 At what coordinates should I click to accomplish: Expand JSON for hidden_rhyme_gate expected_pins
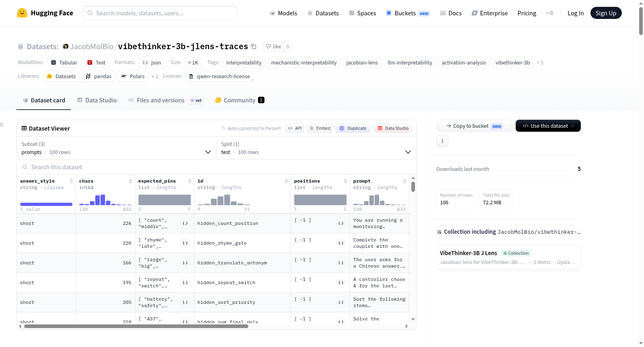tap(185, 243)
